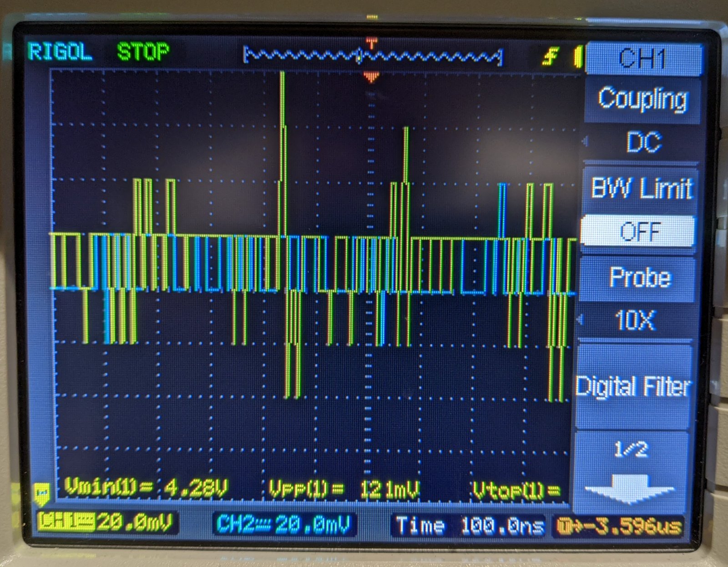Click the BW Limit button

pos(642,188)
